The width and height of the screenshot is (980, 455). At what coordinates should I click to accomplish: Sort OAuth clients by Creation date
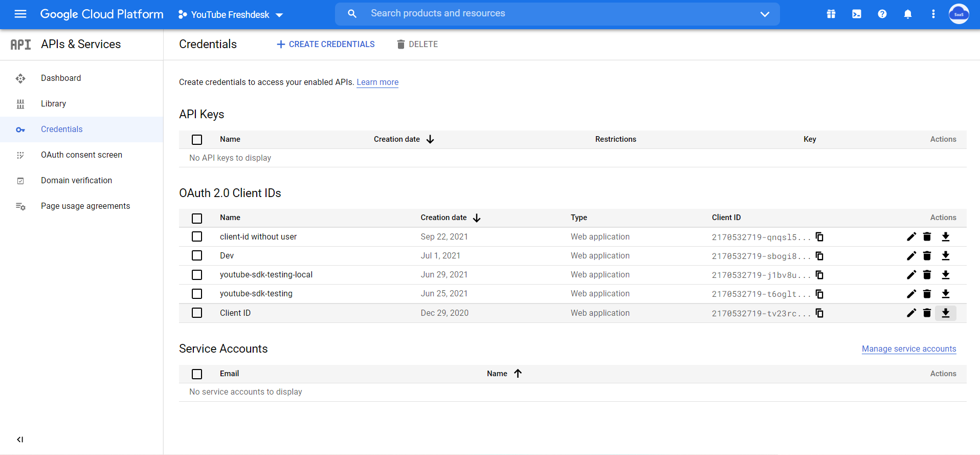(x=451, y=218)
